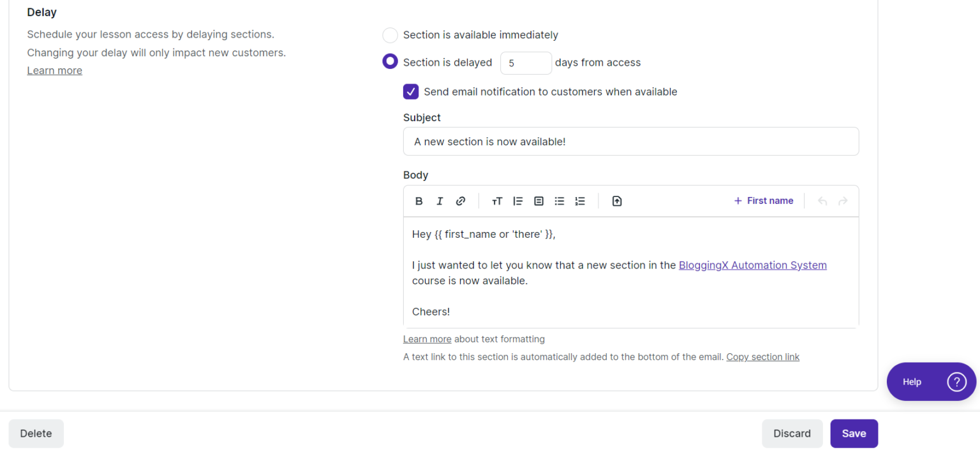Click the export file icon in the editor toolbar

coord(617,201)
